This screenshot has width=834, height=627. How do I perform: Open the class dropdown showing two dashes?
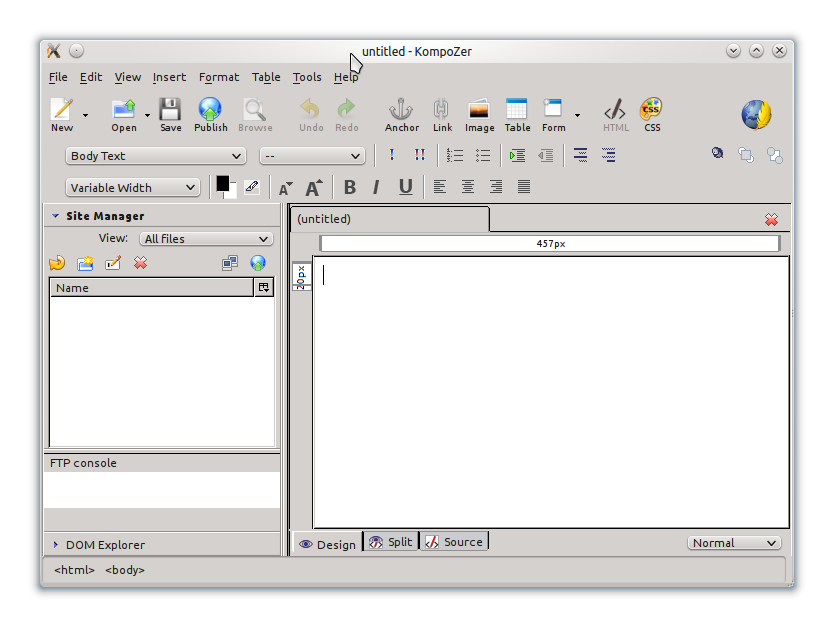[312, 156]
